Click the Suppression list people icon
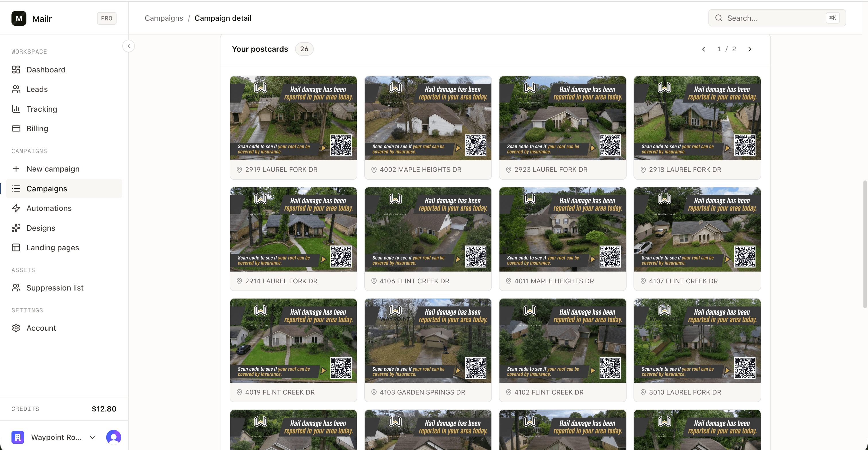Viewport: 868px width, 450px height. pos(16,288)
